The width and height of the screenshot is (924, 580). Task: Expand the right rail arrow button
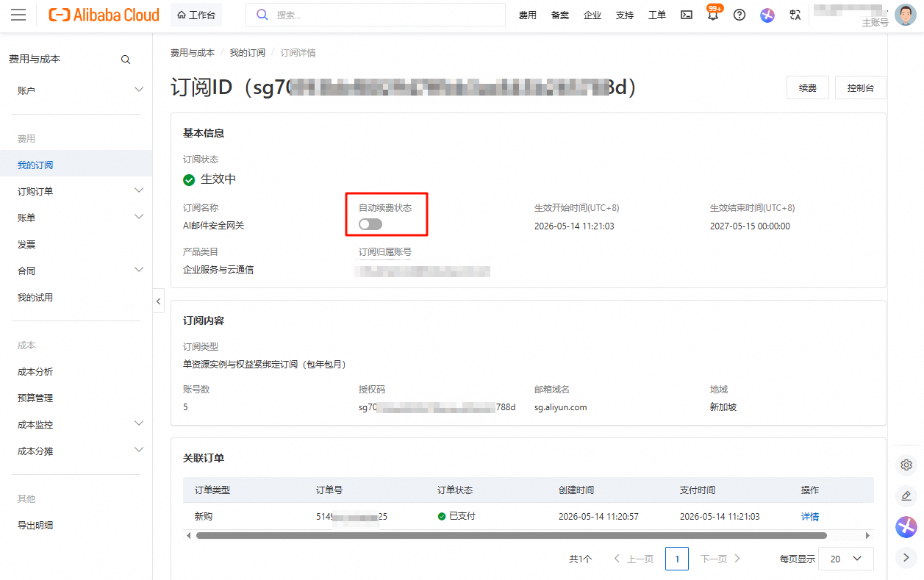[x=906, y=557]
